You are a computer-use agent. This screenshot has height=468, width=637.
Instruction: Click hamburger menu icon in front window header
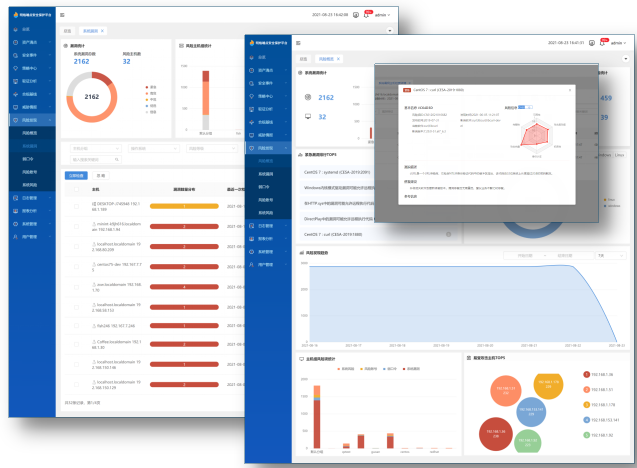pos(298,43)
